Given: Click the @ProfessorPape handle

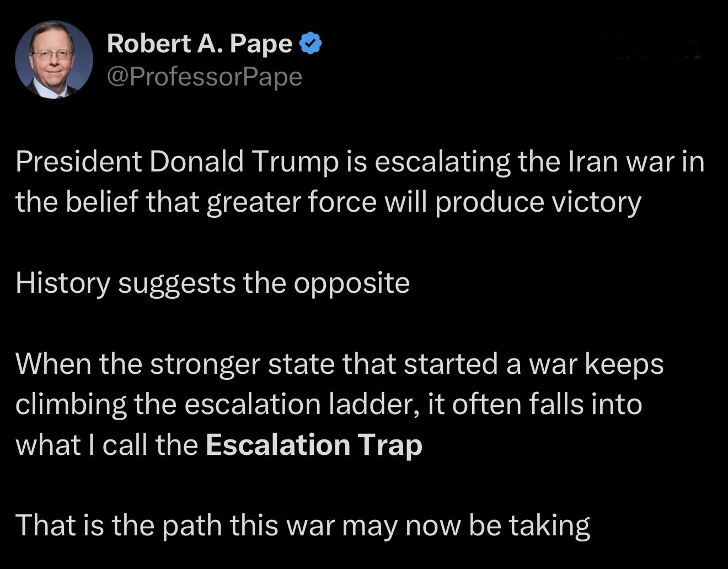Looking at the screenshot, I should coord(205,77).
